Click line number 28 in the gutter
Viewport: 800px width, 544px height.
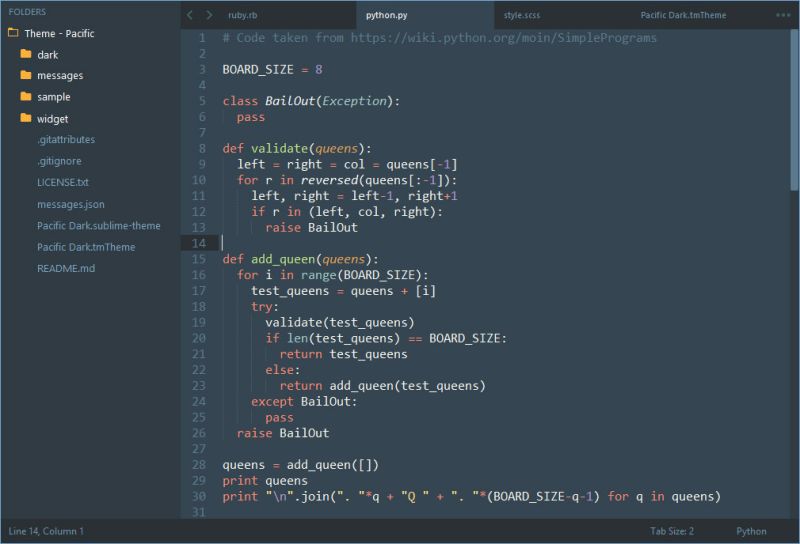[x=198, y=465]
